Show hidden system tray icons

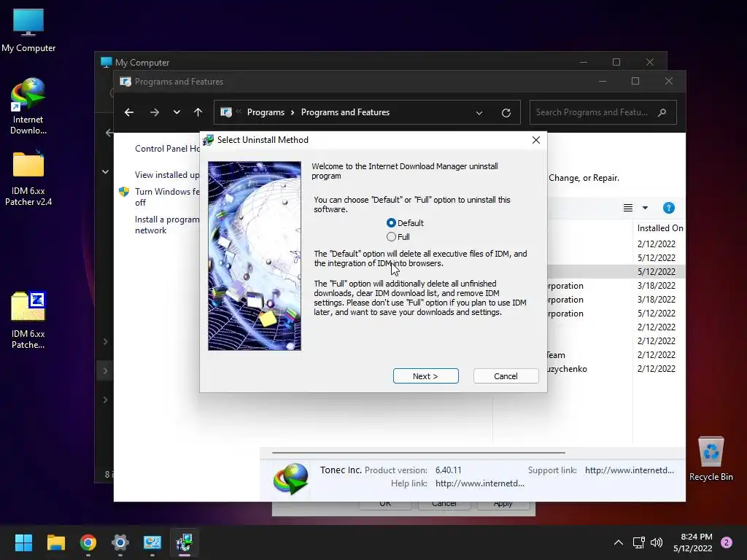pyautogui.click(x=619, y=542)
